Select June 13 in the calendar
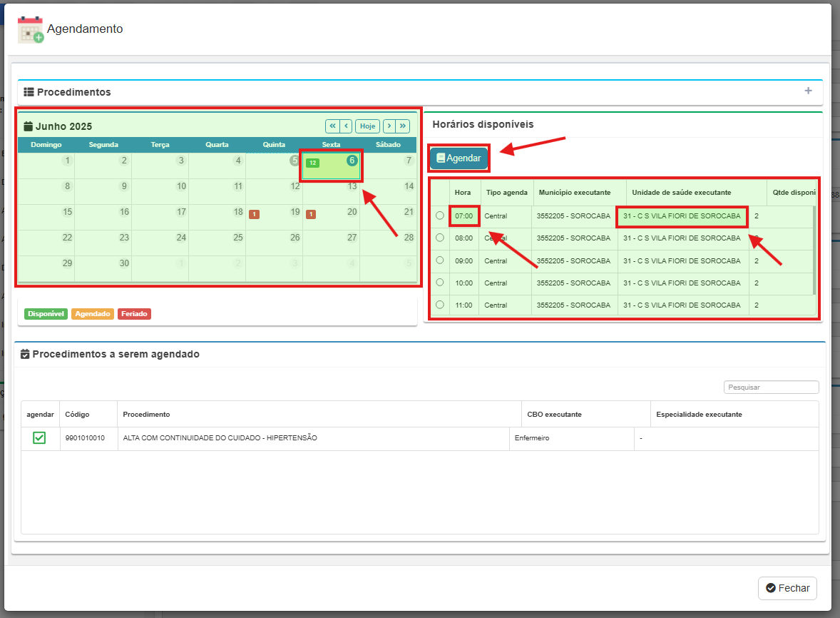The height and width of the screenshot is (618, 840). (x=332, y=191)
